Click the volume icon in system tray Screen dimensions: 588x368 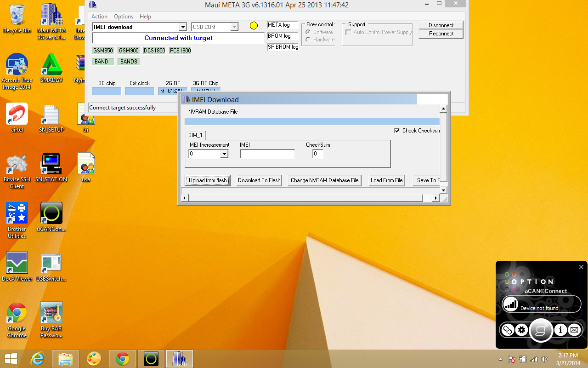tap(545, 359)
